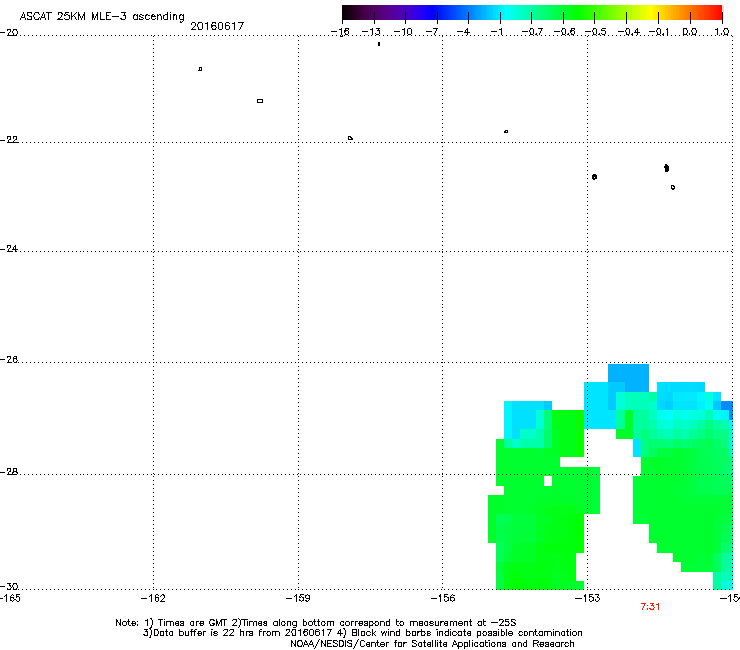Select the -28 latitude axis label
740x650 pixels.
point(9,472)
